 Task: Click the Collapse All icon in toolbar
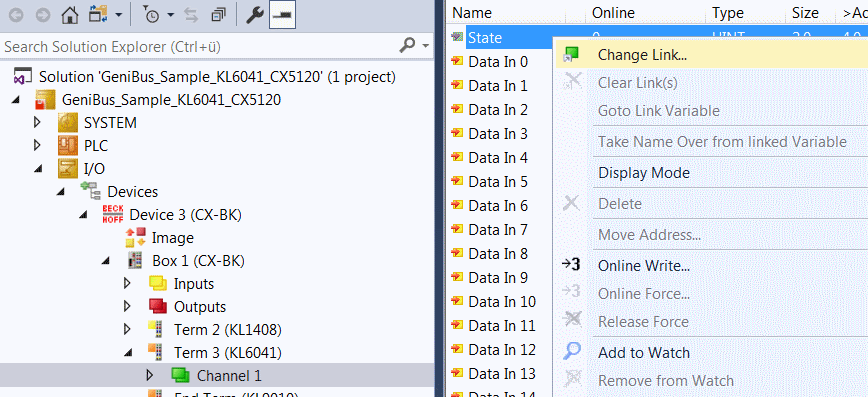point(219,16)
